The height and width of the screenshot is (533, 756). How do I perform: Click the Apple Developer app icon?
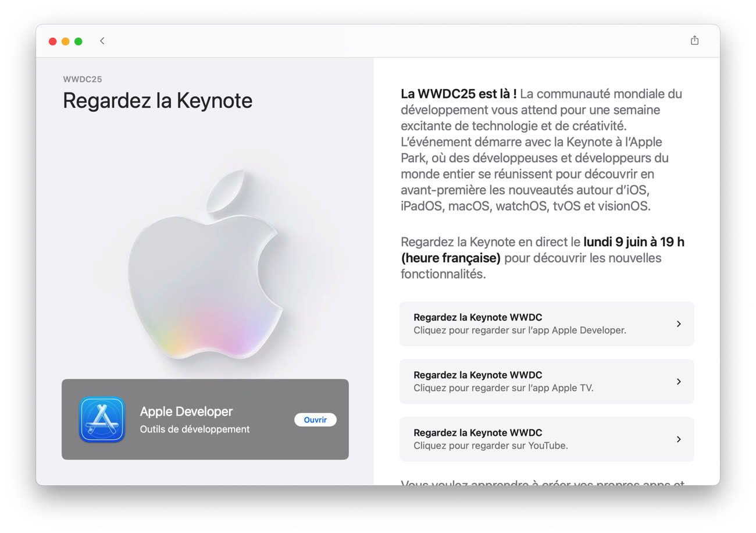coord(102,420)
